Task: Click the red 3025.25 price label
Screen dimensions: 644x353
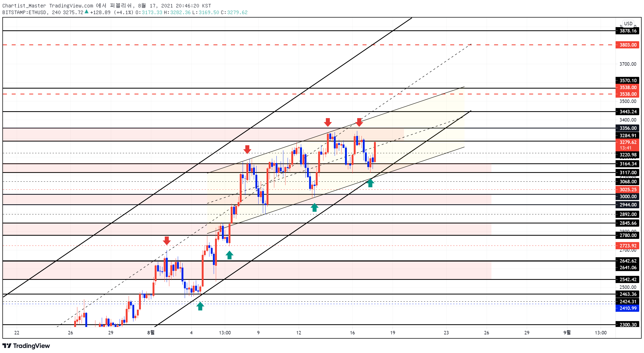Action: coord(628,190)
